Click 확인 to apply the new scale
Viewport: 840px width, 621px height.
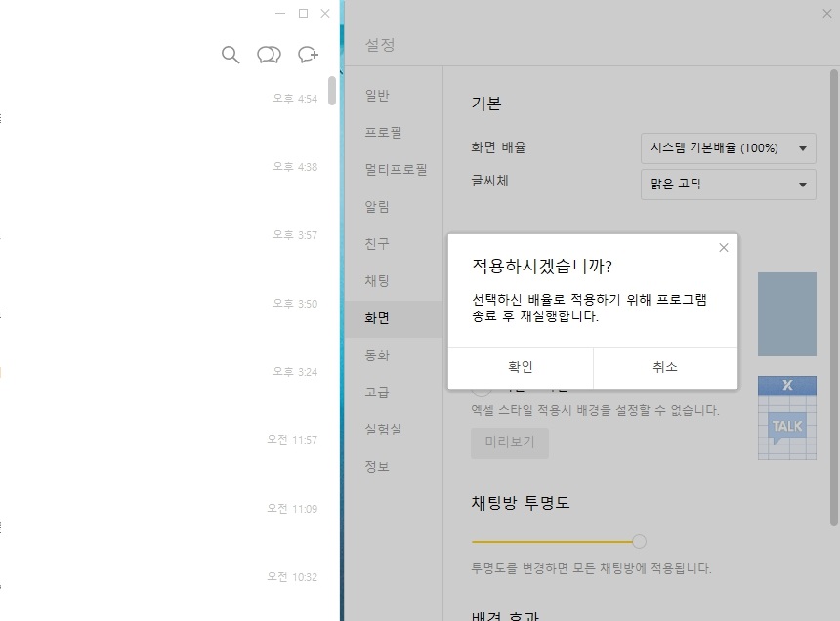(x=520, y=367)
